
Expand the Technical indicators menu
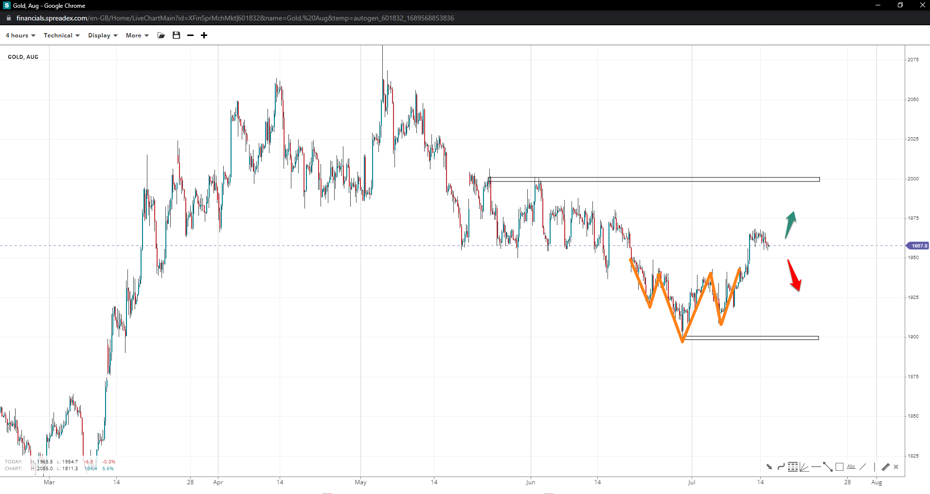61,35
